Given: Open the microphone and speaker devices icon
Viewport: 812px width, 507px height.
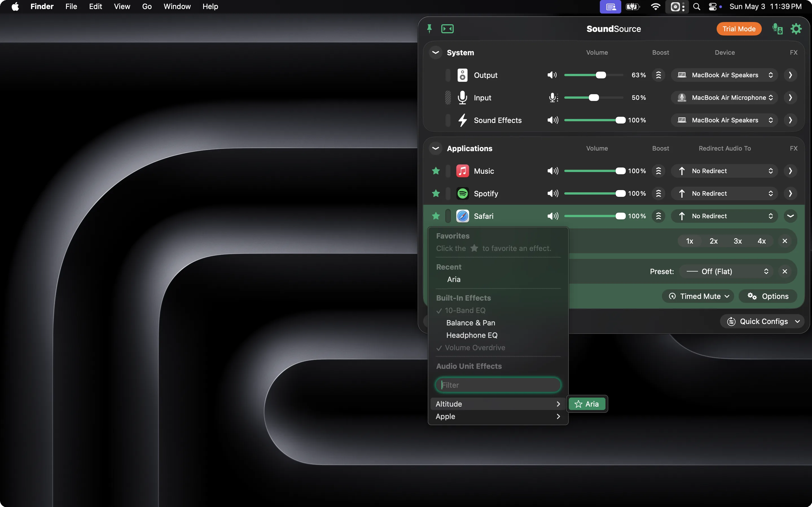Looking at the screenshot, I should pos(778,29).
